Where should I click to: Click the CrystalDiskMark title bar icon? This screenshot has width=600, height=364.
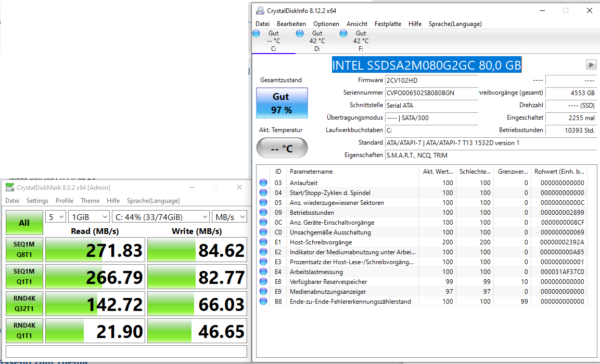pos(9,187)
